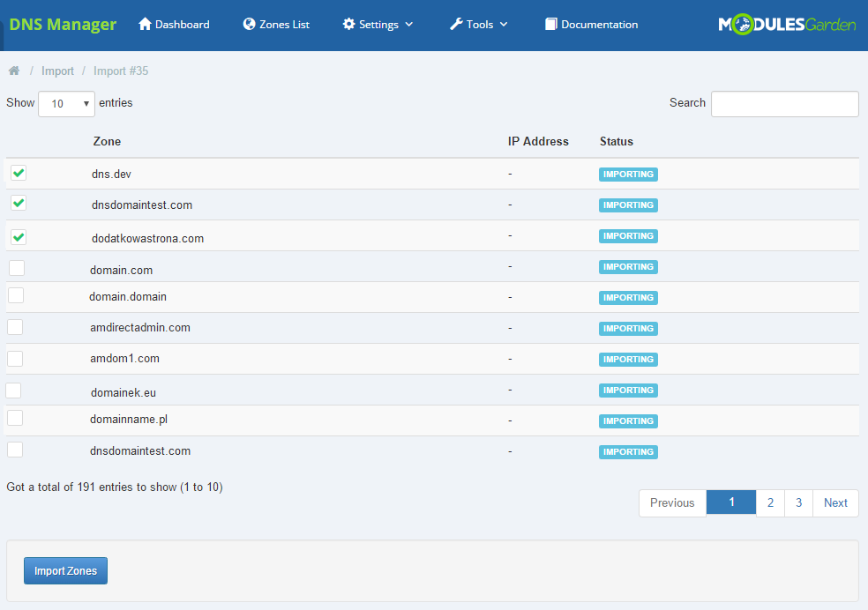Viewport: 868px width, 610px height.
Task: Click the Documentation book icon
Action: (x=551, y=25)
